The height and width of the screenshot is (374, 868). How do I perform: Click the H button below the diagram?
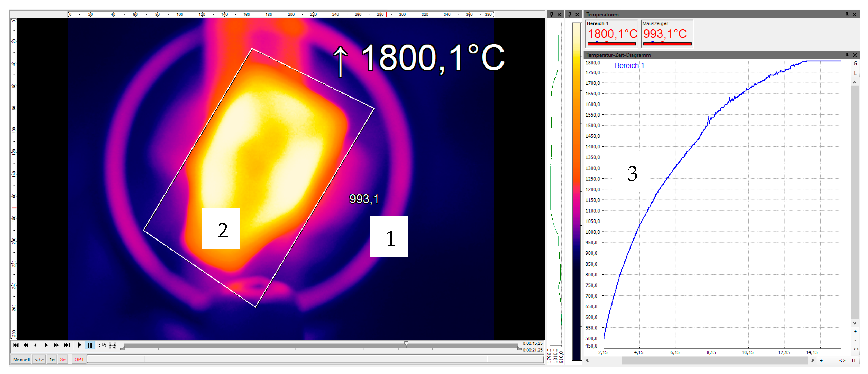[854, 361]
